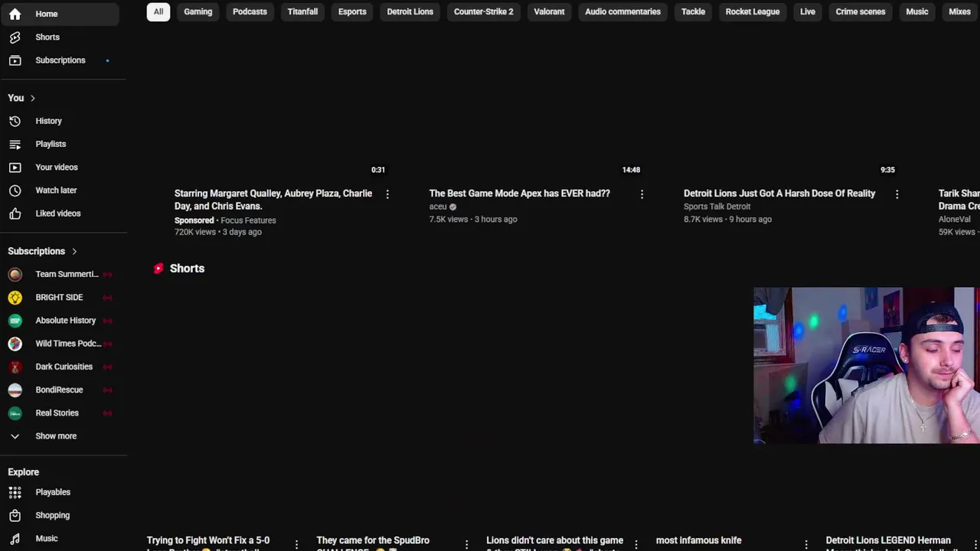Open the Subscriptions icon in sidebar
This screenshot has width=980, height=551.
[x=15, y=60]
